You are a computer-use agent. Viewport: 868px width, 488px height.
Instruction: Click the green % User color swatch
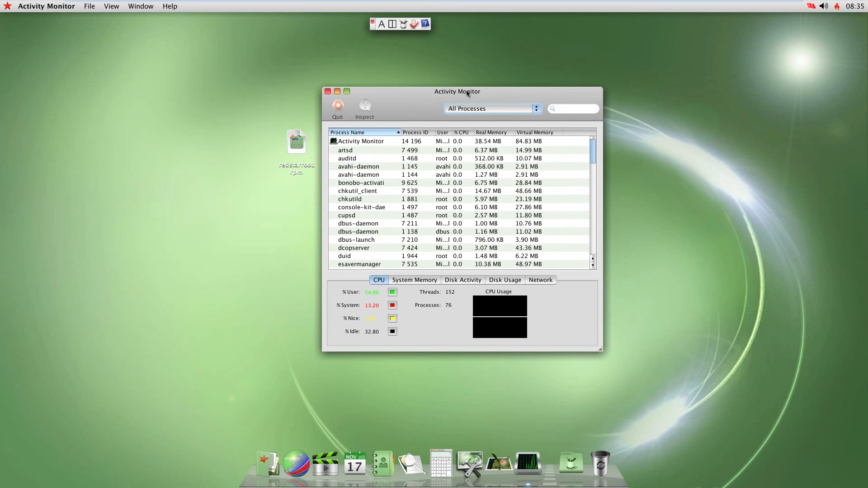click(392, 292)
